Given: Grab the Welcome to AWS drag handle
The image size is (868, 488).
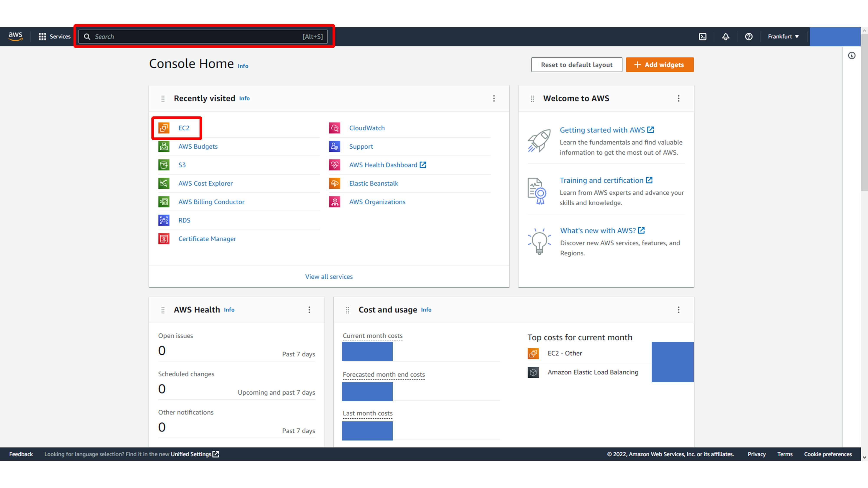Looking at the screenshot, I should pyautogui.click(x=532, y=99).
